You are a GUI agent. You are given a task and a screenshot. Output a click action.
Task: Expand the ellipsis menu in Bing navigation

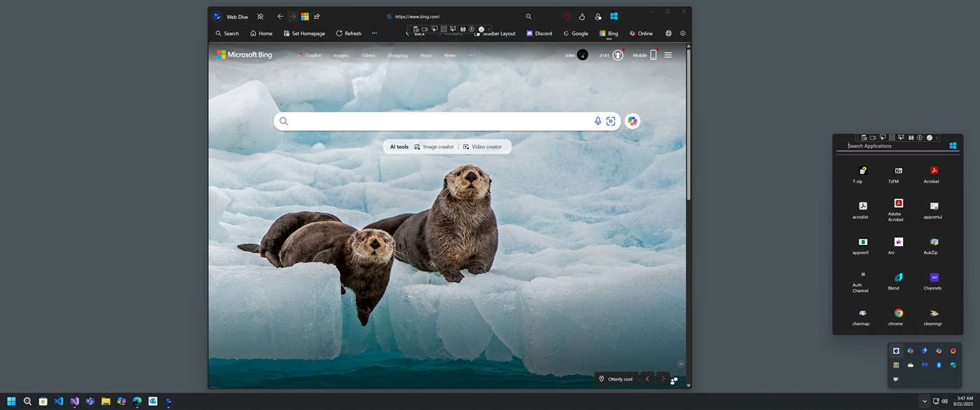(x=471, y=55)
